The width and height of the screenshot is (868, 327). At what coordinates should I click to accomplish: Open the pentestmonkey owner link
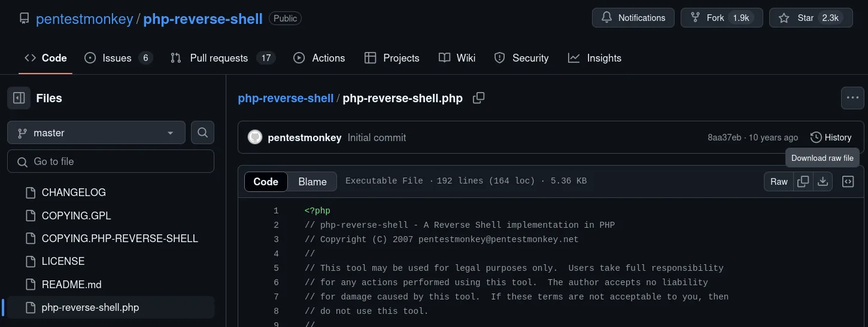coord(84,19)
